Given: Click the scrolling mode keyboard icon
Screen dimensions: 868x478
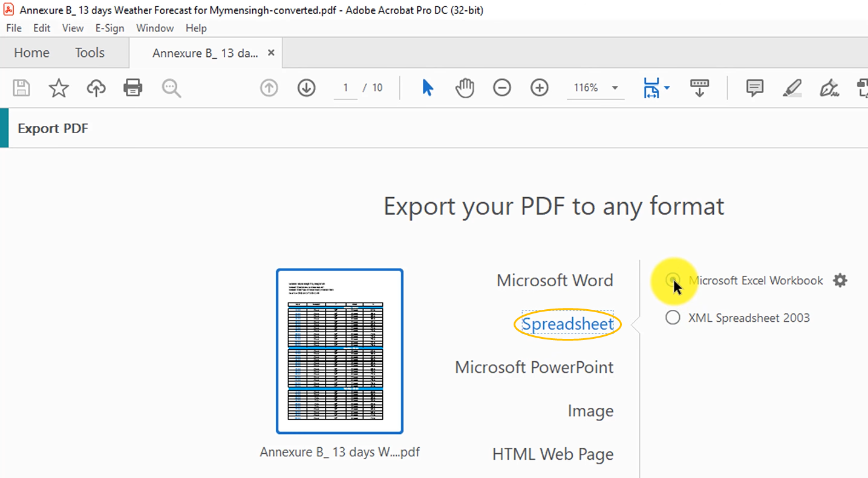Looking at the screenshot, I should pos(700,88).
